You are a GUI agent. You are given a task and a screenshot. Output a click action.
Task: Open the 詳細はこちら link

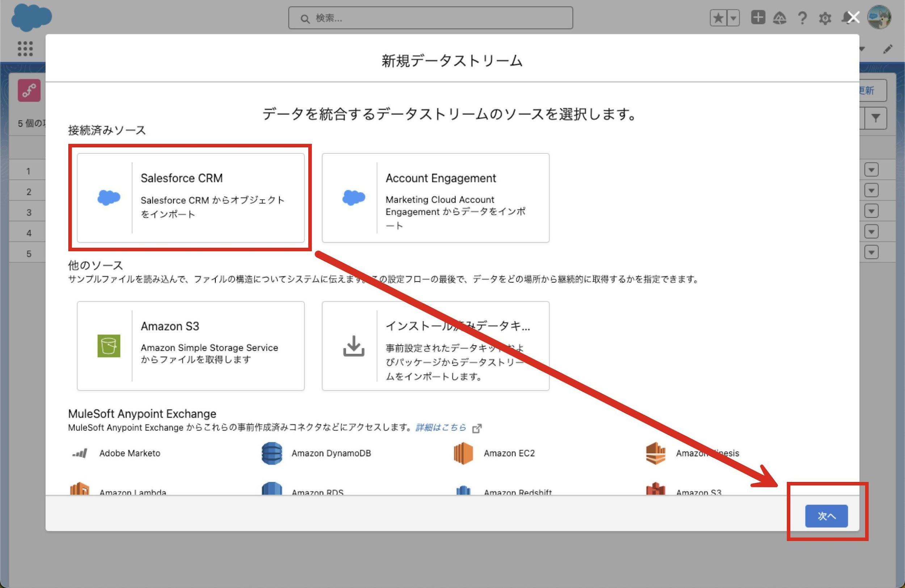[441, 427]
